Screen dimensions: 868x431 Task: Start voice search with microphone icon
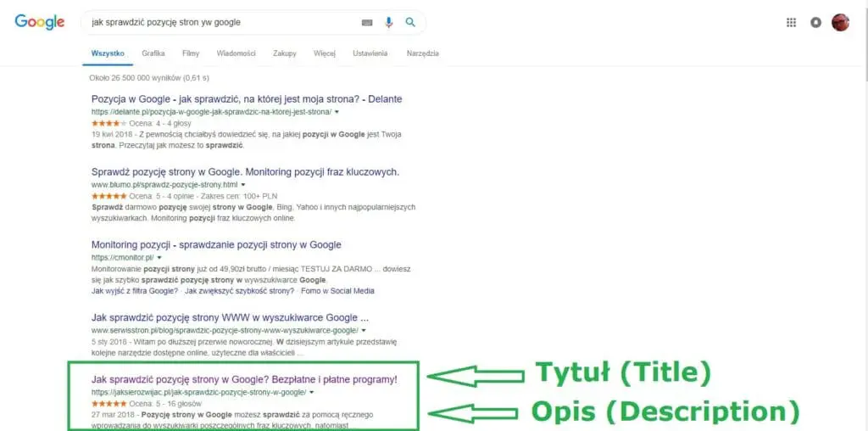coord(388,23)
